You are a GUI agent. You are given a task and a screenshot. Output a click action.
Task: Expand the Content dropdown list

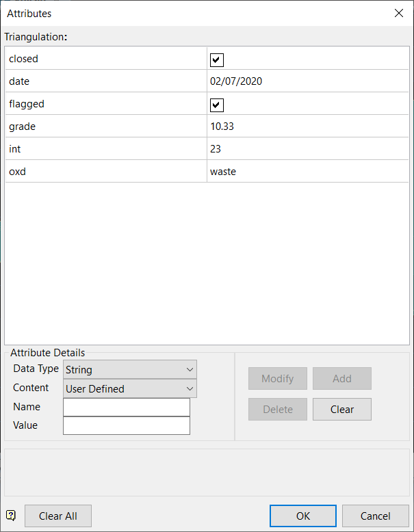tap(130, 388)
